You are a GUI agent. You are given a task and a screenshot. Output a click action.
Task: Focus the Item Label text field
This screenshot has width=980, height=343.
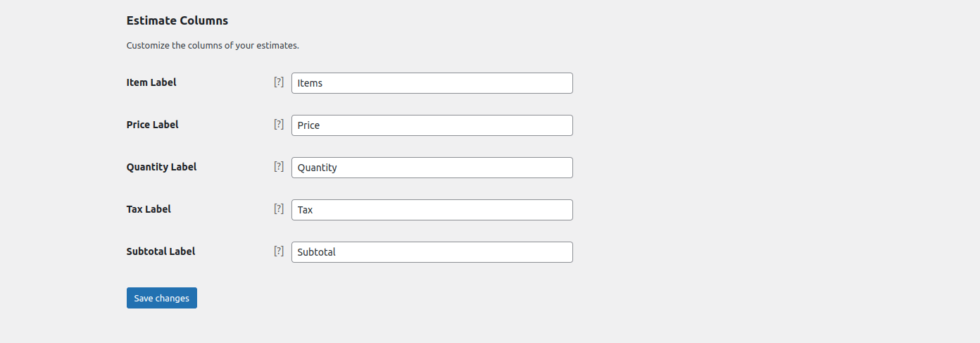[x=432, y=83]
